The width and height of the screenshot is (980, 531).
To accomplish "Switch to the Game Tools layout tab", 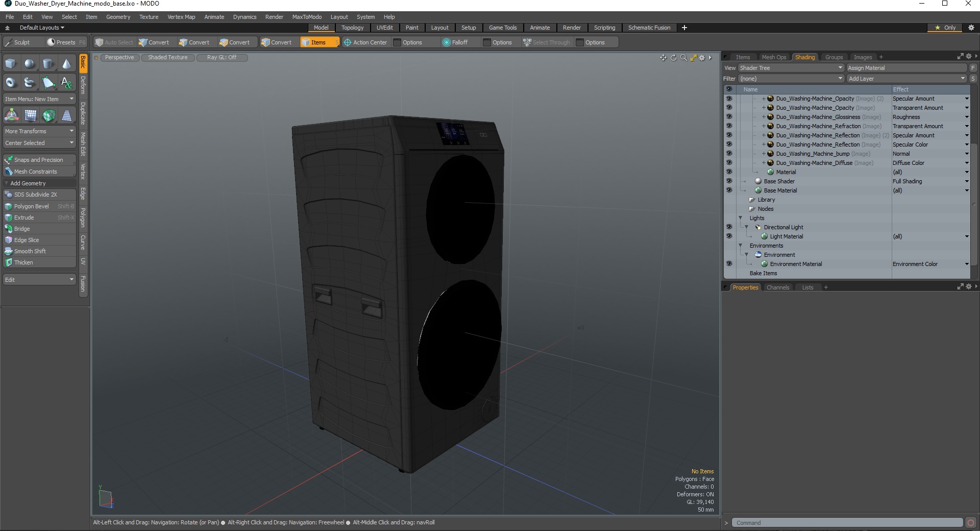I will [x=503, y=28].
